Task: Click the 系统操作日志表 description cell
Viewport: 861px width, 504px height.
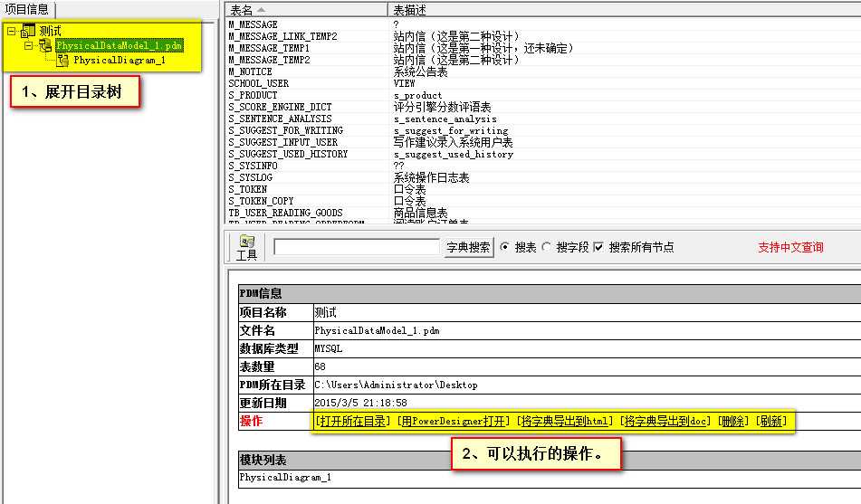Action: pyautogui.click(x=432, y=177)
